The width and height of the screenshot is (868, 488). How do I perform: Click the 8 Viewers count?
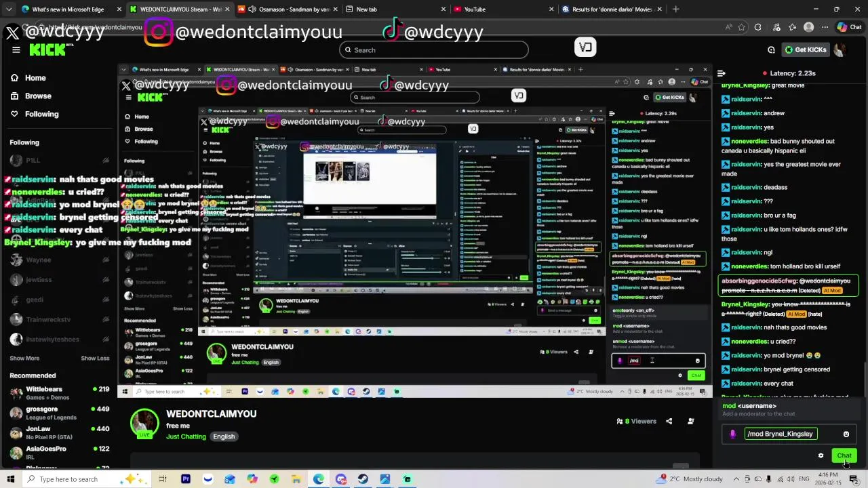(636, 421)
